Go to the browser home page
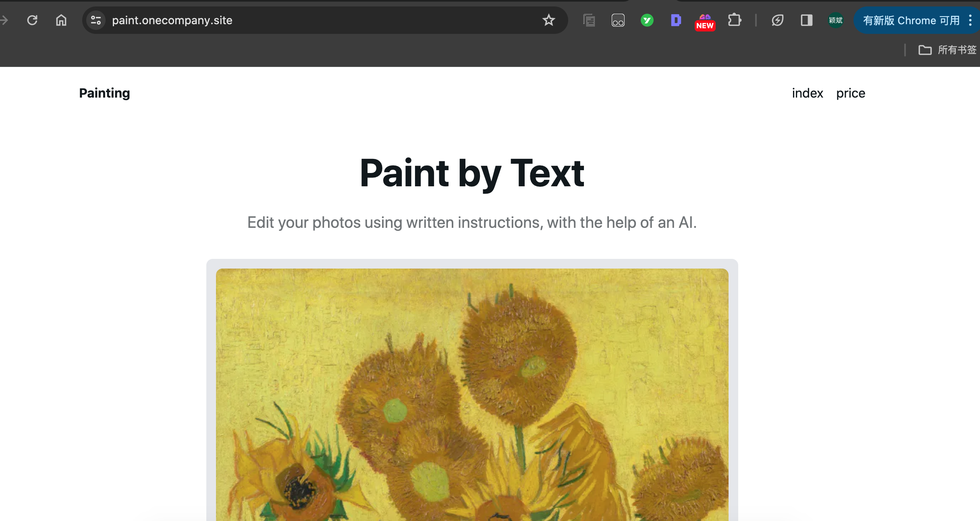This screenshot has width=980, height=521. pyautogui.click(x=61, y=20)
